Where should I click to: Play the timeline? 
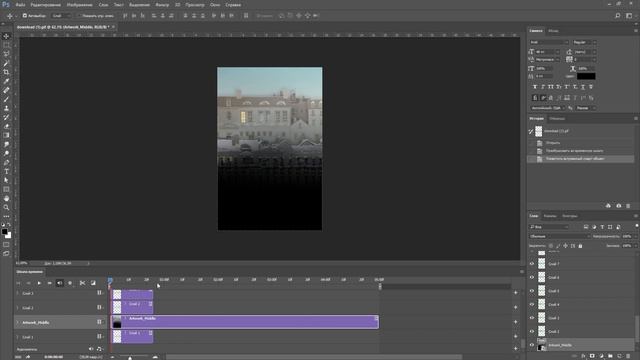(x=39, y=283)
